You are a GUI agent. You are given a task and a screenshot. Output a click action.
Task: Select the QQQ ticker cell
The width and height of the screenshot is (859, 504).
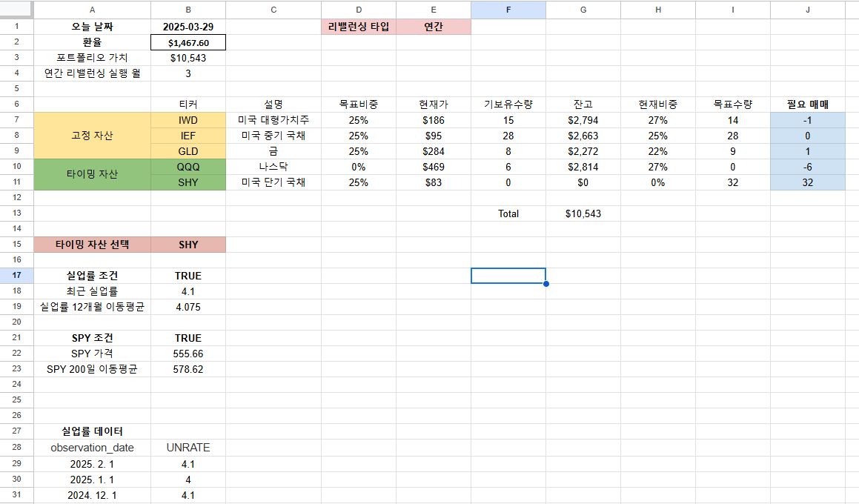click(188, 166)
